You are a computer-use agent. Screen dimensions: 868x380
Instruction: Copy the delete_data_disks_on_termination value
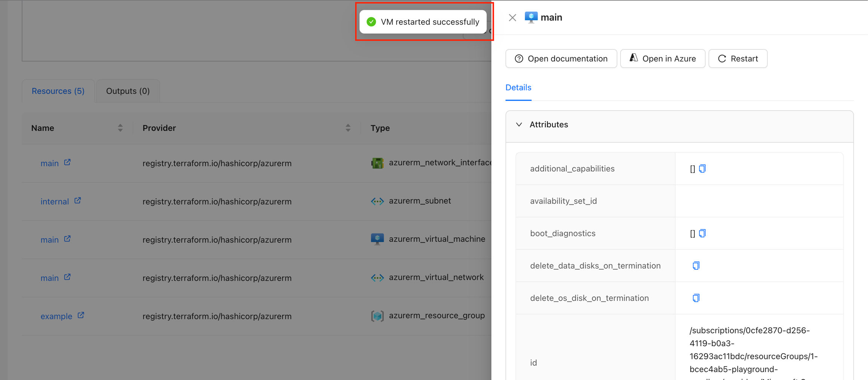point(696,266)
